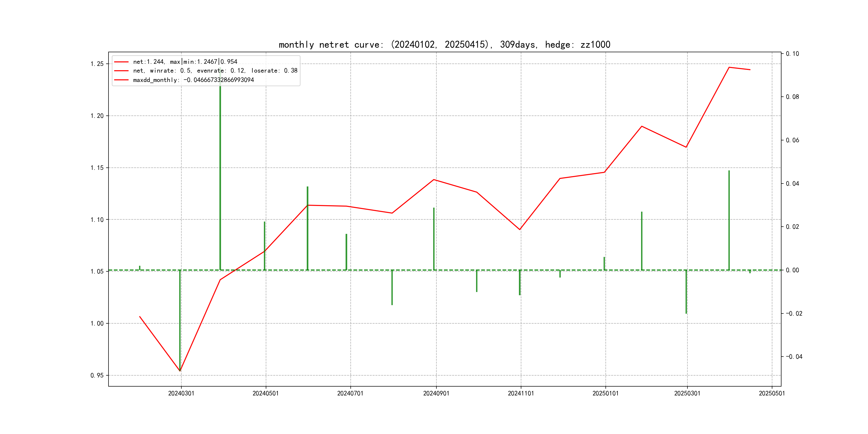This screenshot has height=434, width=868.
Task: Click the 20241101 x-axis label
Action: click(x=521, y=393)
